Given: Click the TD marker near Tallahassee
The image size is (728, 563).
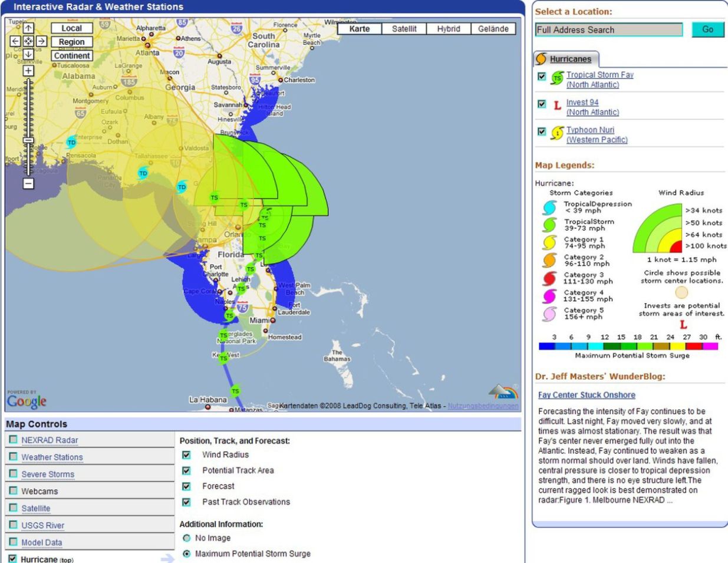Looking at the screenshot, I should pyautogui.click(x=143, y=173).
